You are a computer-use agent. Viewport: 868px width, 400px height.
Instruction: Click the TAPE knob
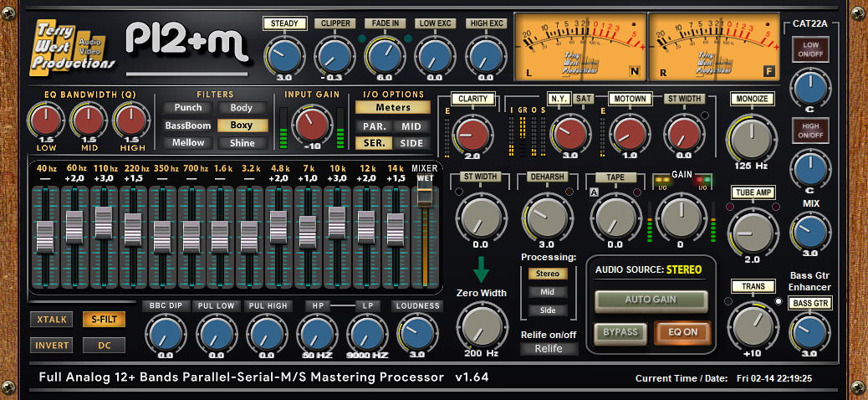pos(615,218)
